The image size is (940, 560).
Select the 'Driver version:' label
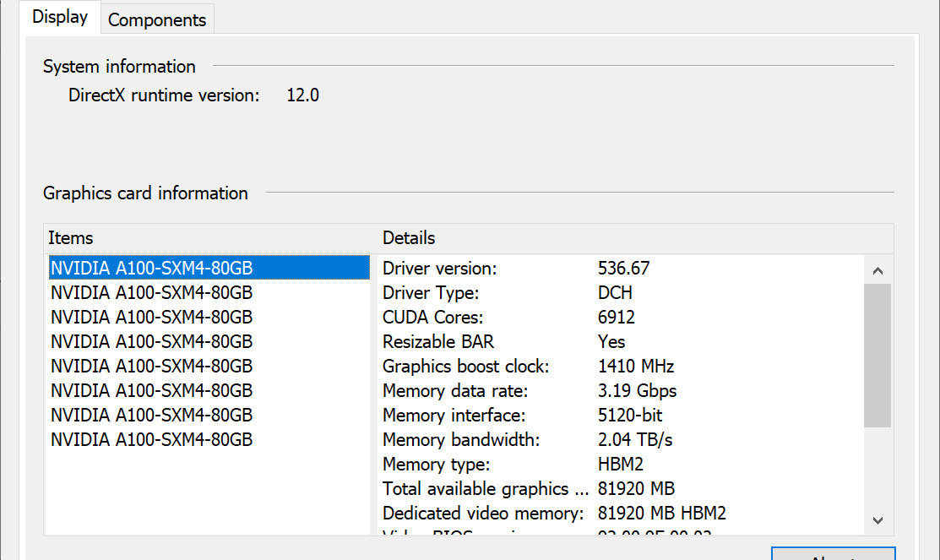click(440, 268)
